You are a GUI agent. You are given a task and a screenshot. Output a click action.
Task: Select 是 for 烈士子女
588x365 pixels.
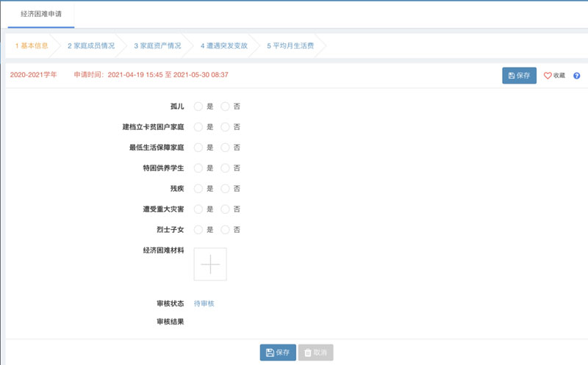point(198,230)
